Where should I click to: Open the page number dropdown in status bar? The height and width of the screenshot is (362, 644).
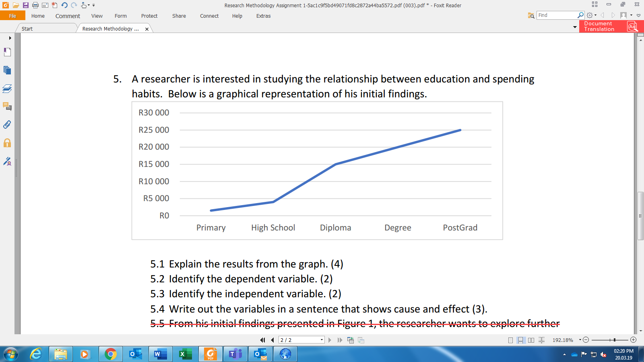(x=321, y=340)
